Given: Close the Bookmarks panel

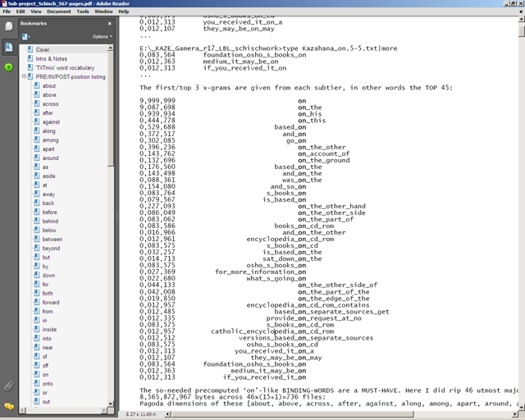Looking at the screenshot, I should pyautogui.click(x=109, y=24).
